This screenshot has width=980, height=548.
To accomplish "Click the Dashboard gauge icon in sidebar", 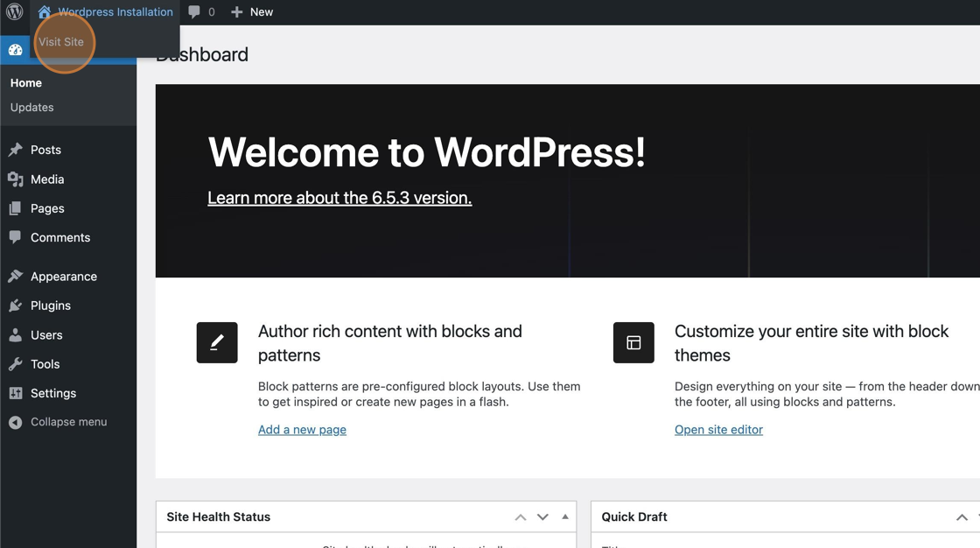I will click(x=16, y=50).
